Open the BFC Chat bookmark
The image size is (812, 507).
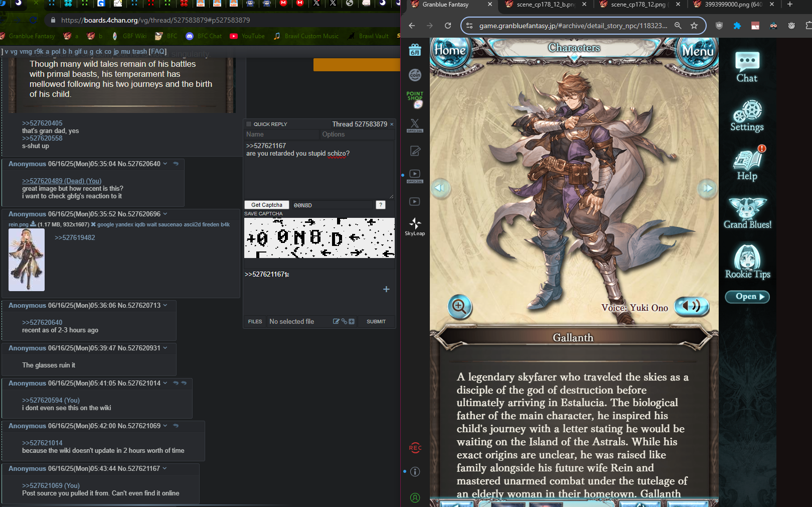click(204, 36)
